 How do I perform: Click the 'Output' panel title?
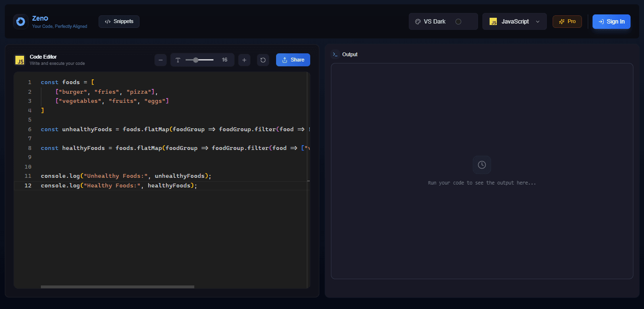pyautogui.click(x=350, y=54)
